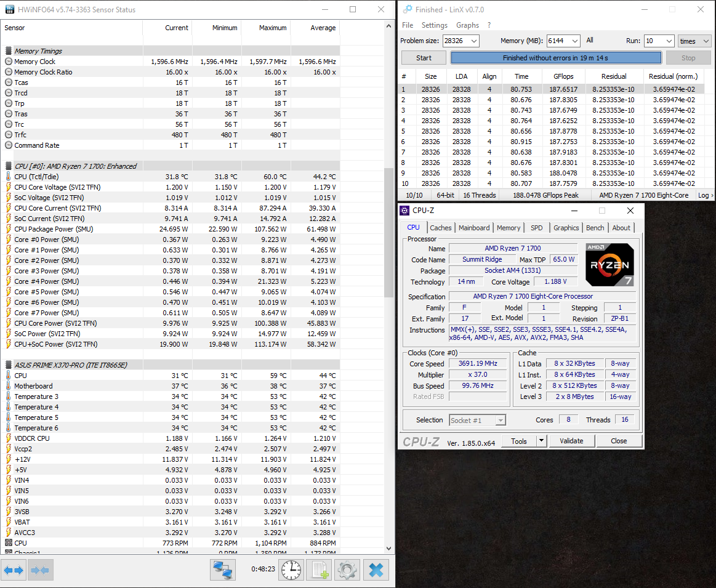
Task: Open LinX Settings menu
Action: (434, 25)
